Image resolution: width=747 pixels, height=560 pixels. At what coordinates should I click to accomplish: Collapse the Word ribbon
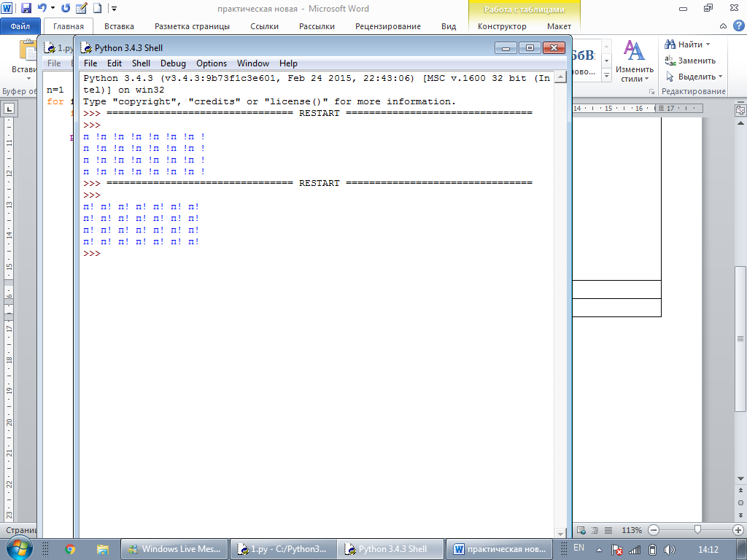(x=723, y=26)
